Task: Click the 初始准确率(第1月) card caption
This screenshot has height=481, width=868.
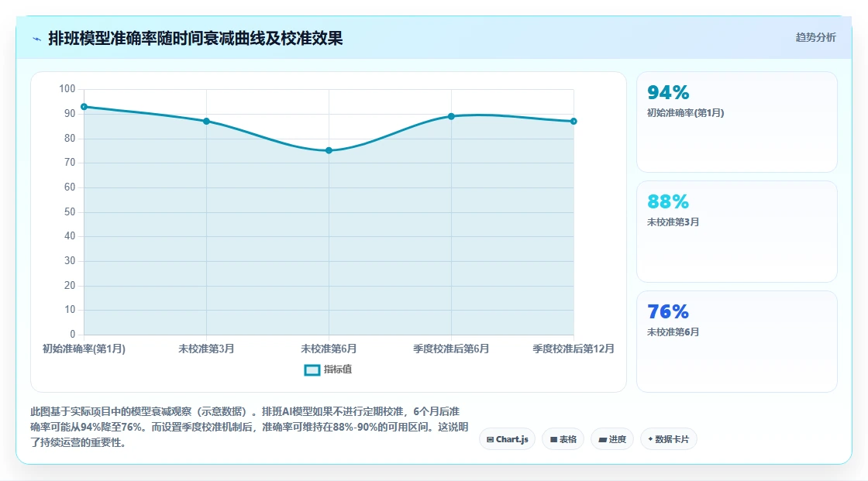Action: [x=685, y=113]
